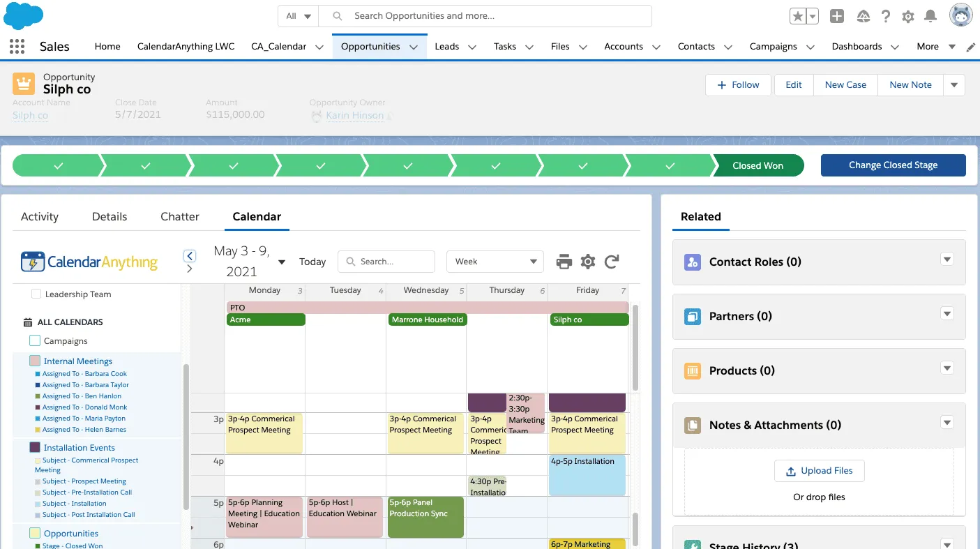Click Change Closed Stage button
Screen dimensions: 980x549
(x=893, y=165)
